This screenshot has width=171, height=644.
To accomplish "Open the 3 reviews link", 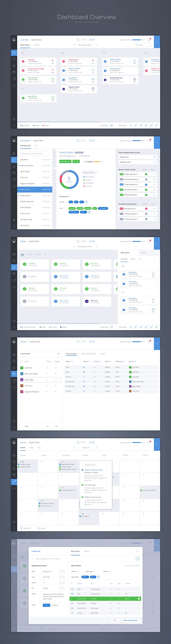I will (89, 161).
